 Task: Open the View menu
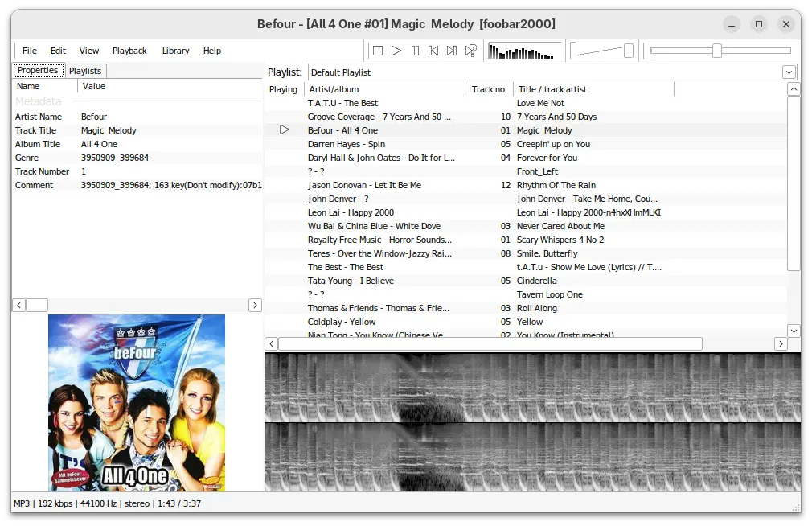point(89,51)
